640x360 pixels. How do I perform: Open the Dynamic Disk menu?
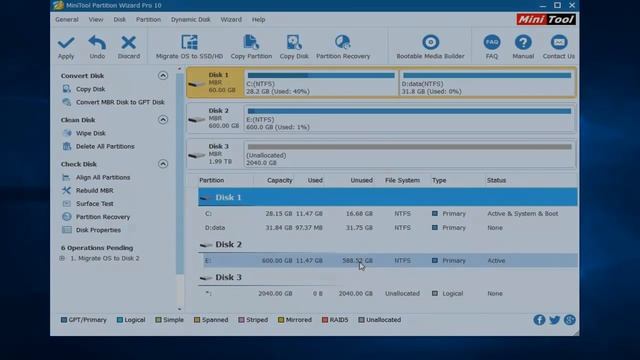point(191,20)
